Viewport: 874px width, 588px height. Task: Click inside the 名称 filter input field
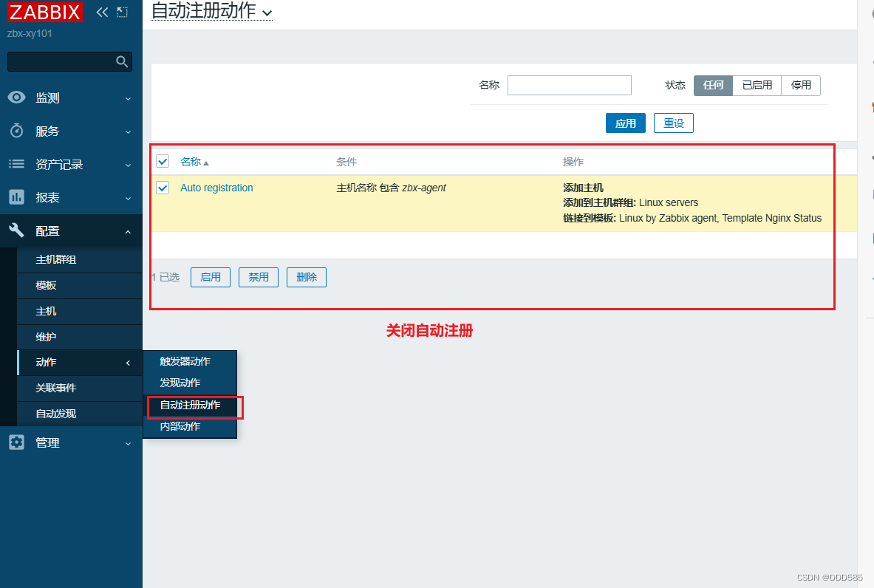tap(569, 85)
